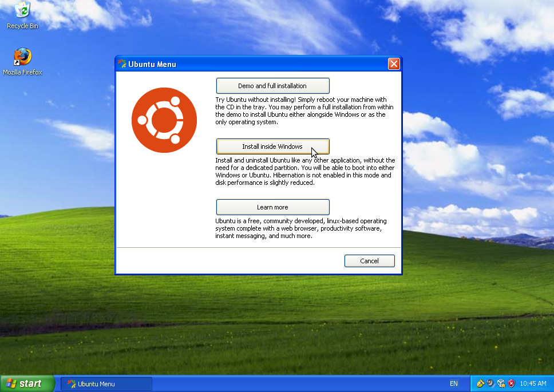Click the Ubuntu Menu title bar icon
Screen dimensions: 554x392
coord(122,64)
